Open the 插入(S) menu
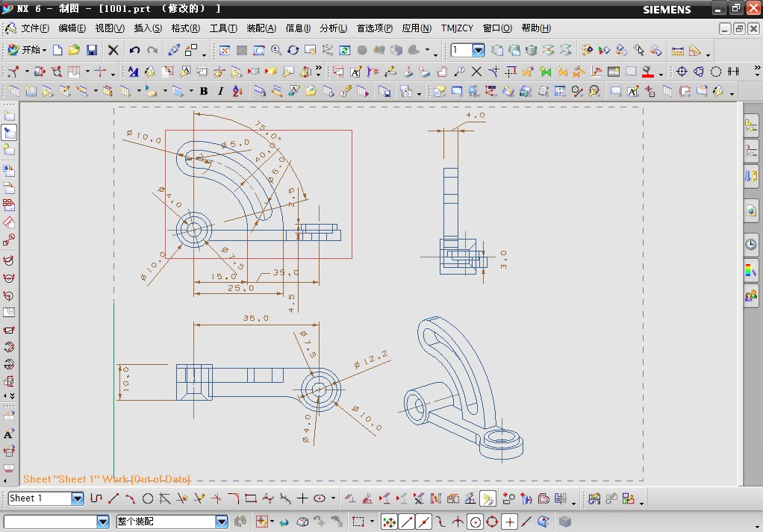This screenshot has width=763, height=532. 147,28
